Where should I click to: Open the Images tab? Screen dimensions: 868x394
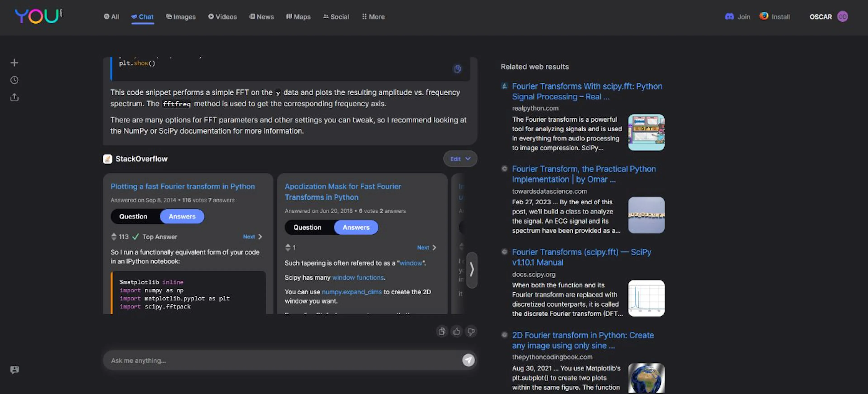click(x=181, y=17)
